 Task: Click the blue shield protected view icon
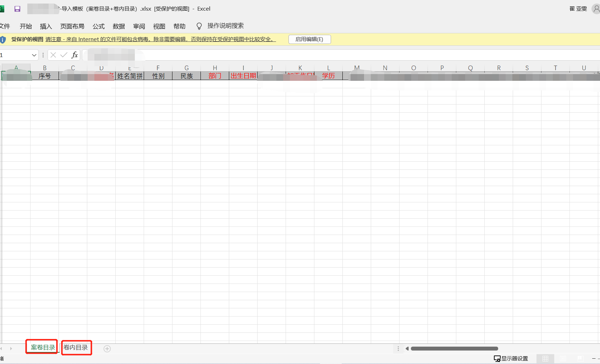point(3,39)
